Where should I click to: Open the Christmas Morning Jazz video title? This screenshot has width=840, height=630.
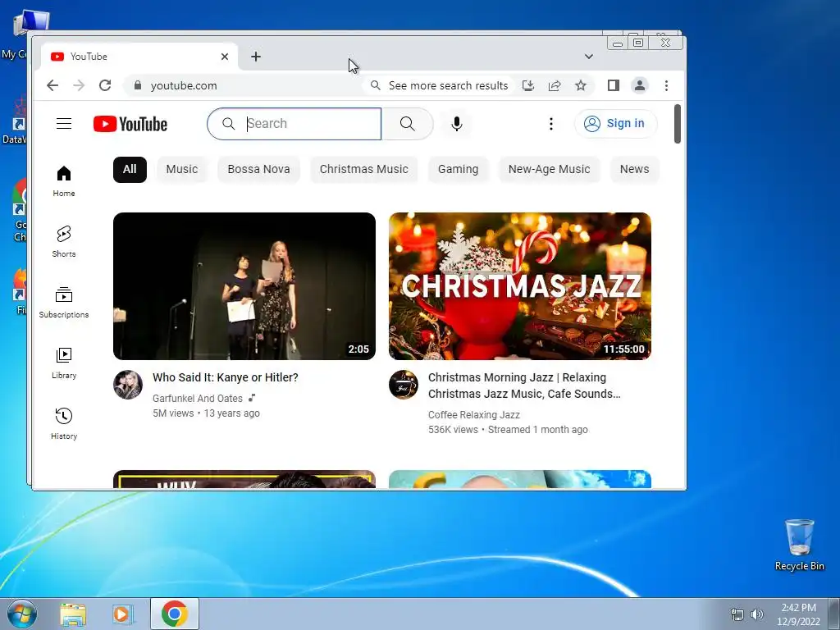coord(524,386)
